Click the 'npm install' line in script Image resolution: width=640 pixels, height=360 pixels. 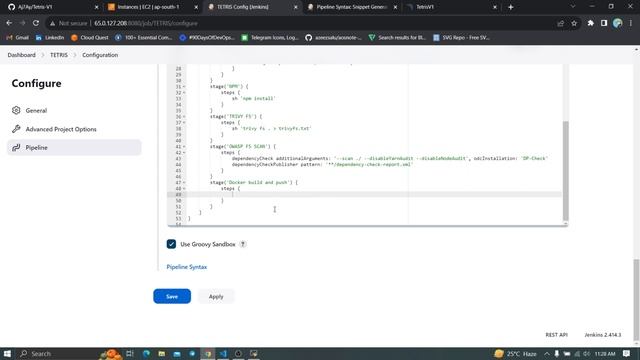click(x=254, y=98)
